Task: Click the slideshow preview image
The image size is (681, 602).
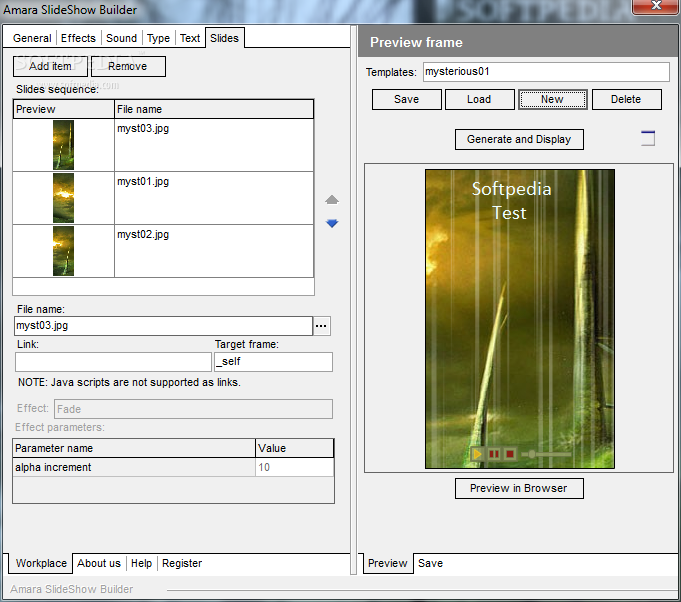Action: click(x=520, y=319)
